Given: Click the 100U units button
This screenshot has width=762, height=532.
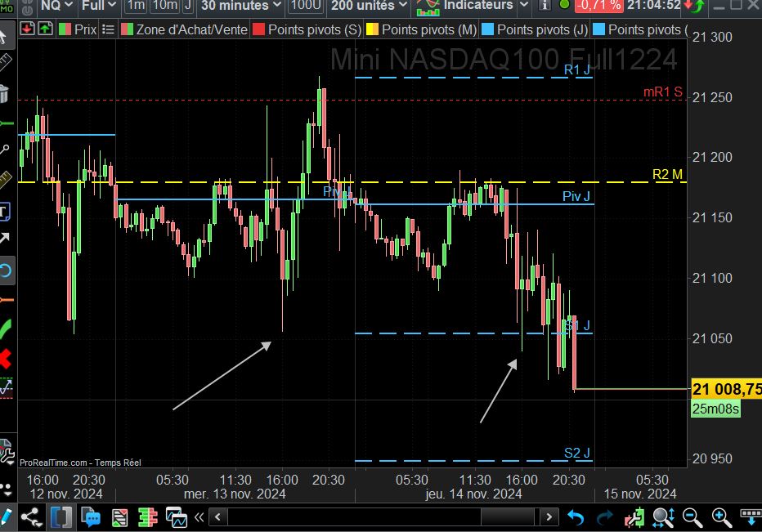Looking at the screenshot, I should (306, 6).
